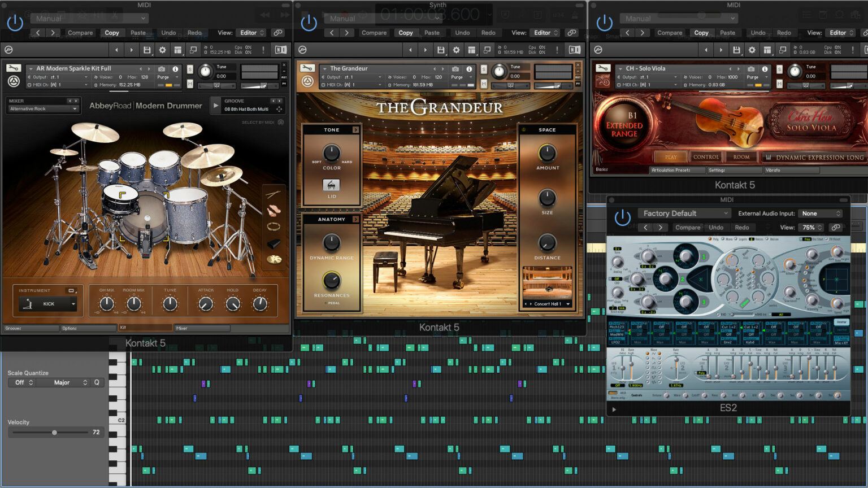Show info icon for CH - Solo Viola
The image size is (868, 488).
coord(765,69)
